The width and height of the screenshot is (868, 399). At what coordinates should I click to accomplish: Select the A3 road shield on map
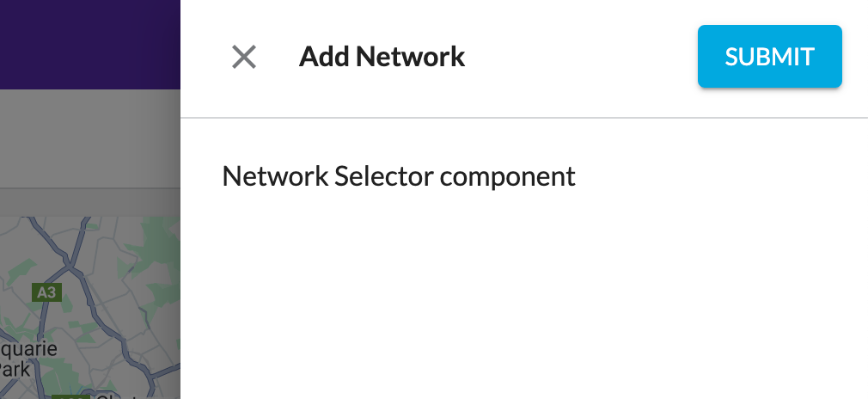[x=46, y=292]
